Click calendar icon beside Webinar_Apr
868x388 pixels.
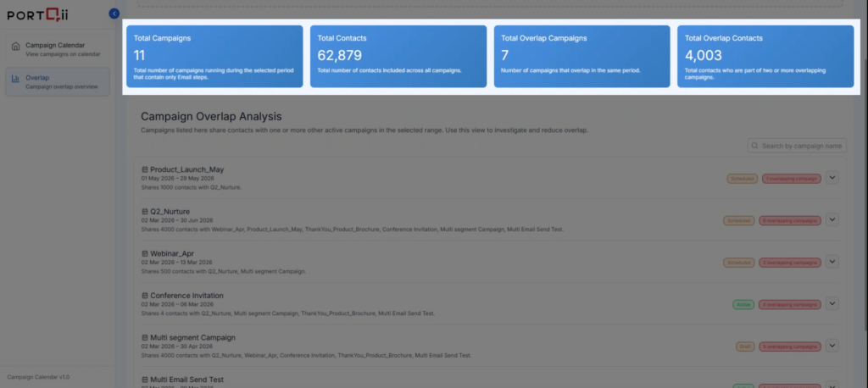(145, 253)
